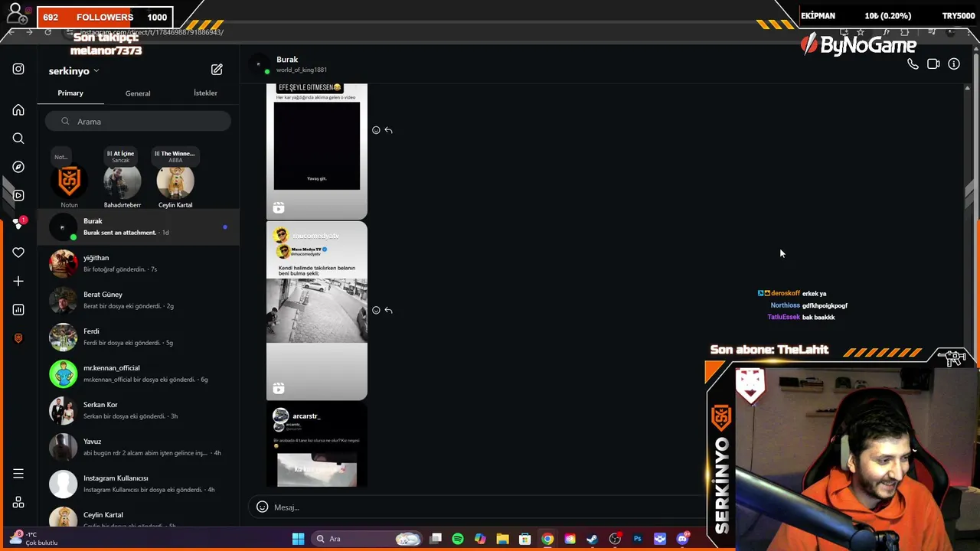
Task: Open the Berat Güney conversation
Action: pyautogui.click(x=138, y=301)
